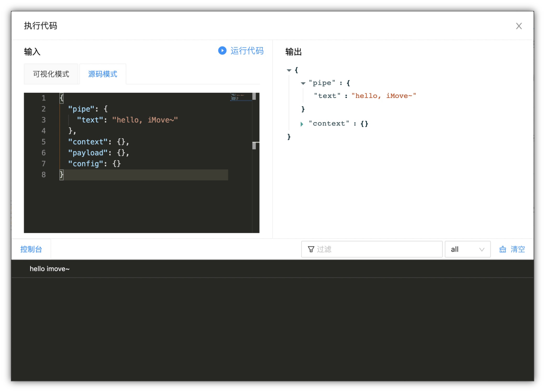The height and width of the screenshot is (392, 545).
Task: Open the 控制台 tab
Action: pyautogui.click(x=31, y=249)
